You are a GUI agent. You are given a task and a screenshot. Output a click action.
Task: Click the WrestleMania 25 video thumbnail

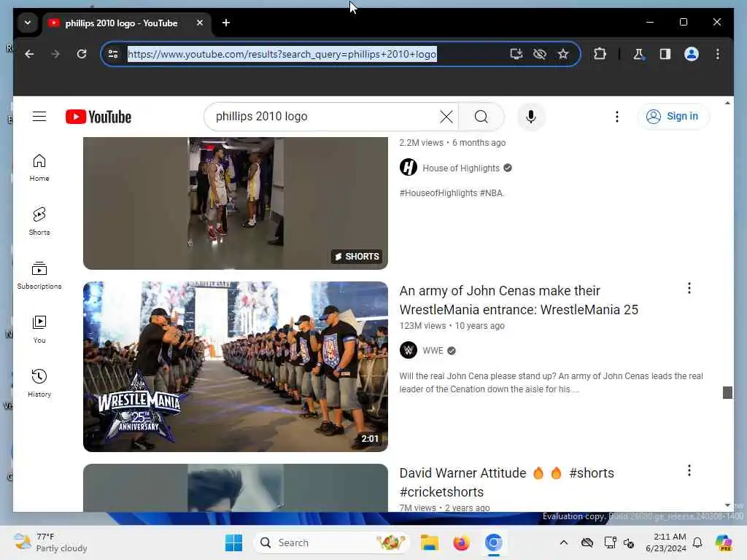coord(236,367)
